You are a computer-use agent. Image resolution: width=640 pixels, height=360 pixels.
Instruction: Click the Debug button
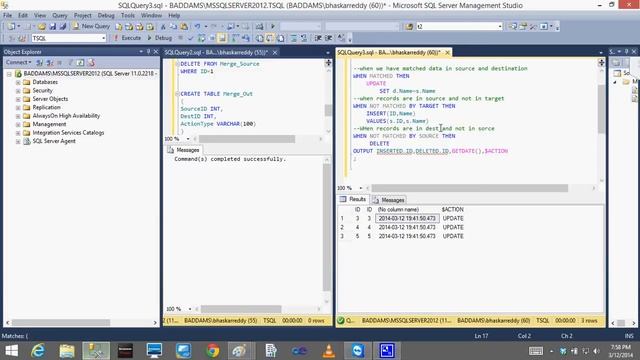tap(160, 38)
